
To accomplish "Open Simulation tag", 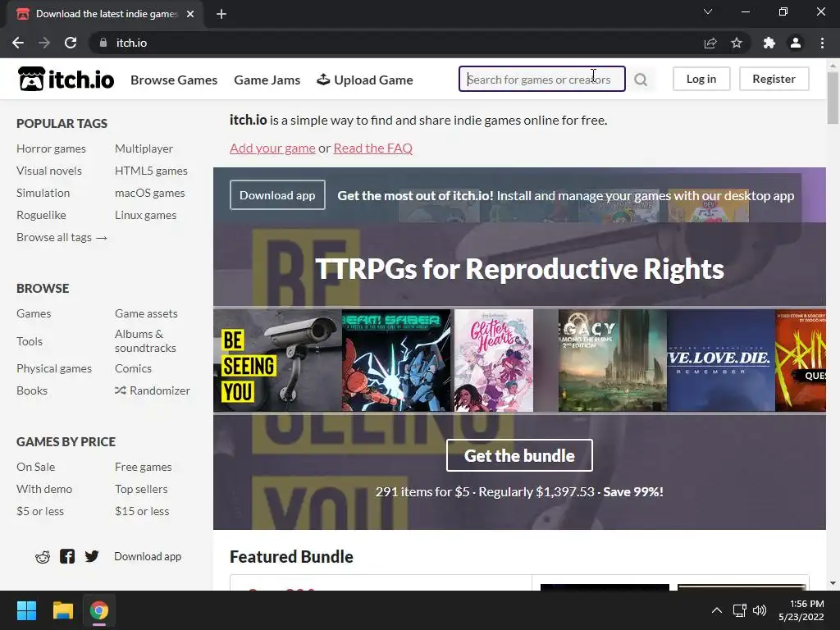I will pyautogui.click(x=43, y=193).
